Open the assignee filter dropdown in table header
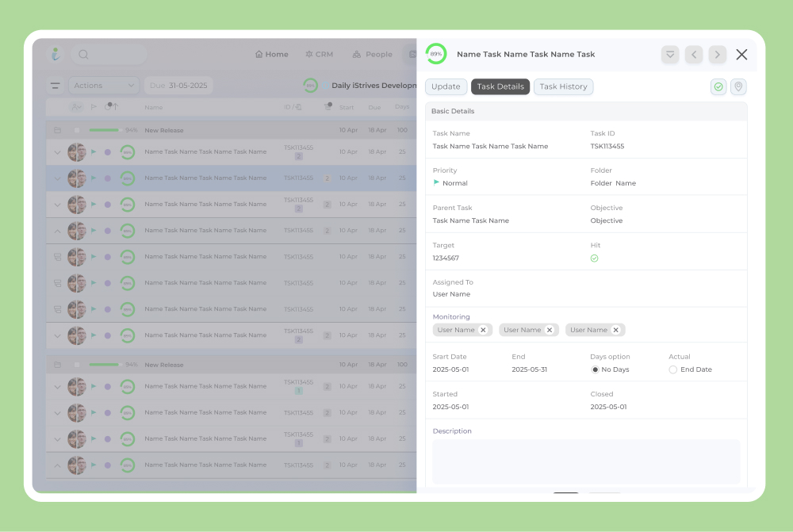Viewport: 793px width, 532px height. 76,107
